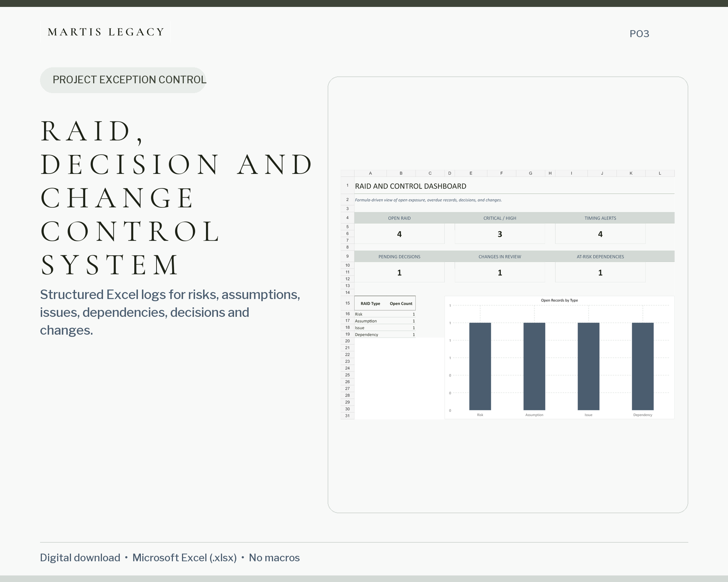Click the AT-RISK DEPENDENCIES header
The image size is (728, 582).
[x=600, y=257]
